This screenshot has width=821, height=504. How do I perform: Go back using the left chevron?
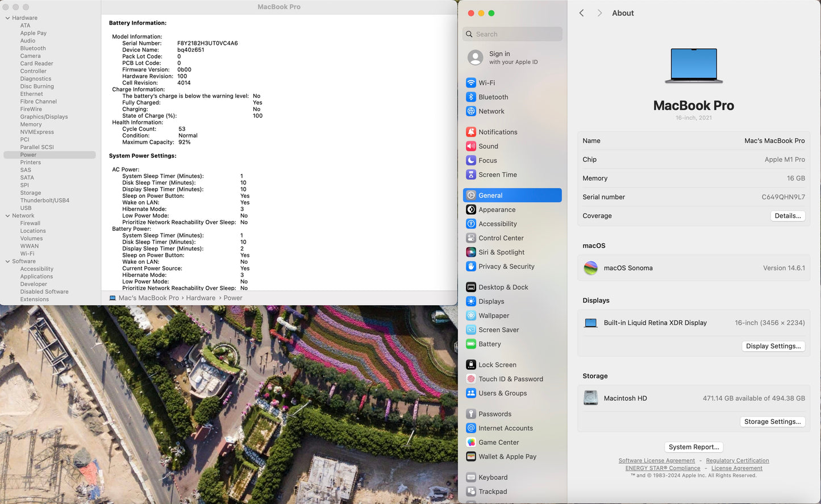[581, 13]
